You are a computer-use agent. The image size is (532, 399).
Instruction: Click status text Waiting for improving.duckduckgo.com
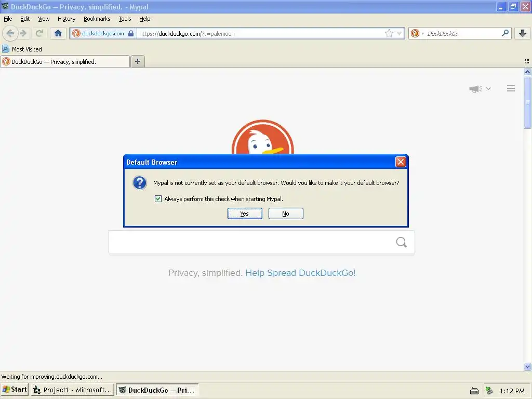coord(51,377)
